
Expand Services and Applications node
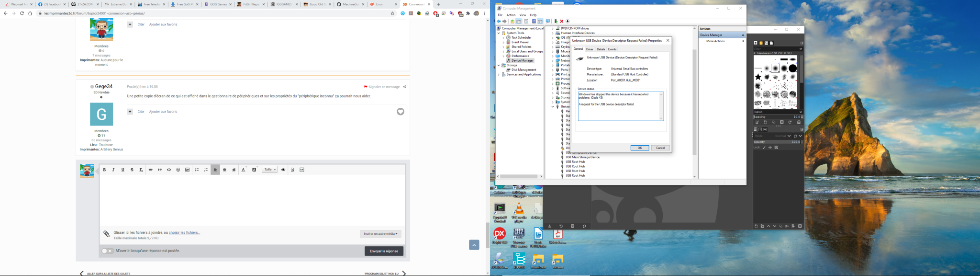point(499,75)
